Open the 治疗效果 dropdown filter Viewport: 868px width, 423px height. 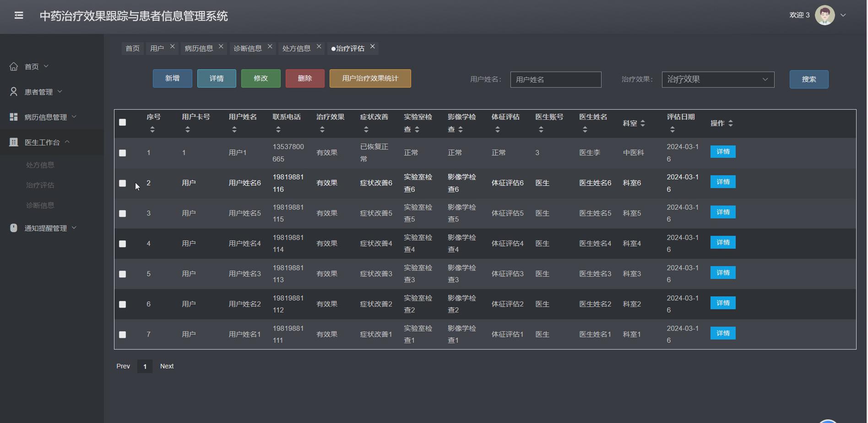pyautogui.click(x=717, y=79)
